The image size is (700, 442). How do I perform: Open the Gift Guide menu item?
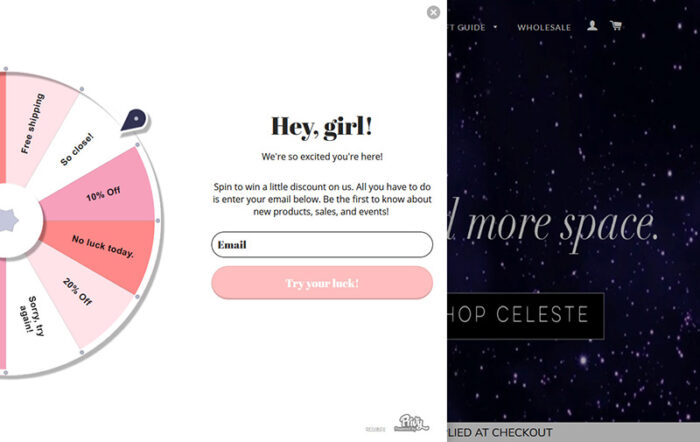[466, 27]
